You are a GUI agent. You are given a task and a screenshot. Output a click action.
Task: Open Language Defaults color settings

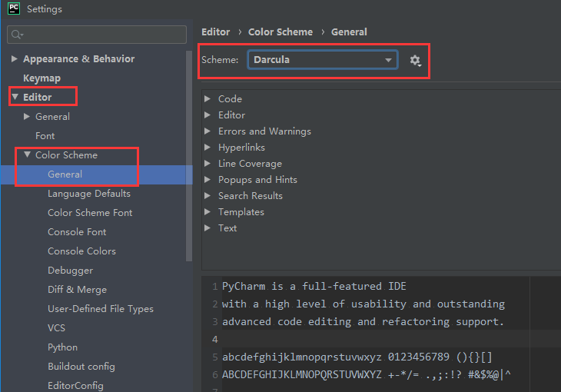click(x=89, y=194)
